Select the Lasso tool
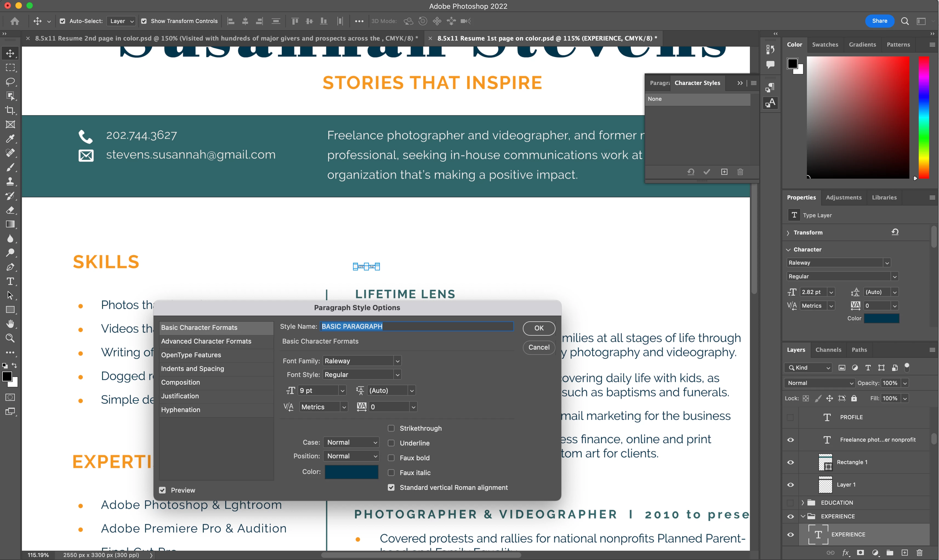 click(10, 82)
